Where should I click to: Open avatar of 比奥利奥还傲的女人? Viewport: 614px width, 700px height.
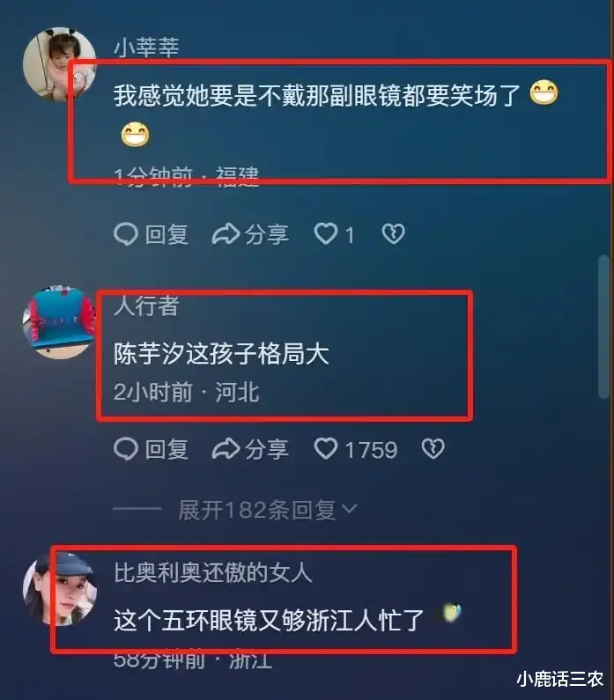(x=59, y=588)
